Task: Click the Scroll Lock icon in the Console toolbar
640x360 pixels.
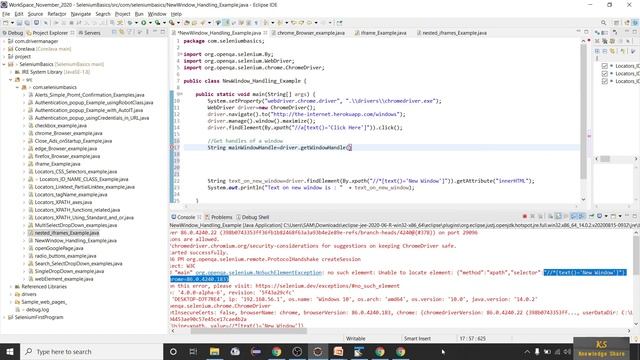Action: point(558,216)
